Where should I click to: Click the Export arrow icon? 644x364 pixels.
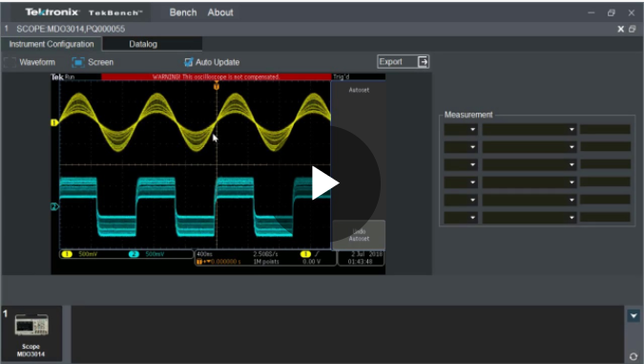423,62
